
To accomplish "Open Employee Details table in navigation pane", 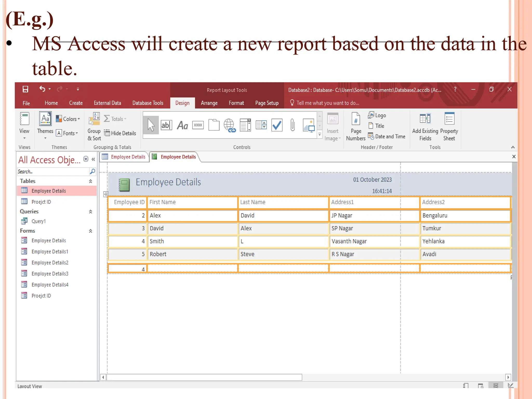I will point(57,191).
